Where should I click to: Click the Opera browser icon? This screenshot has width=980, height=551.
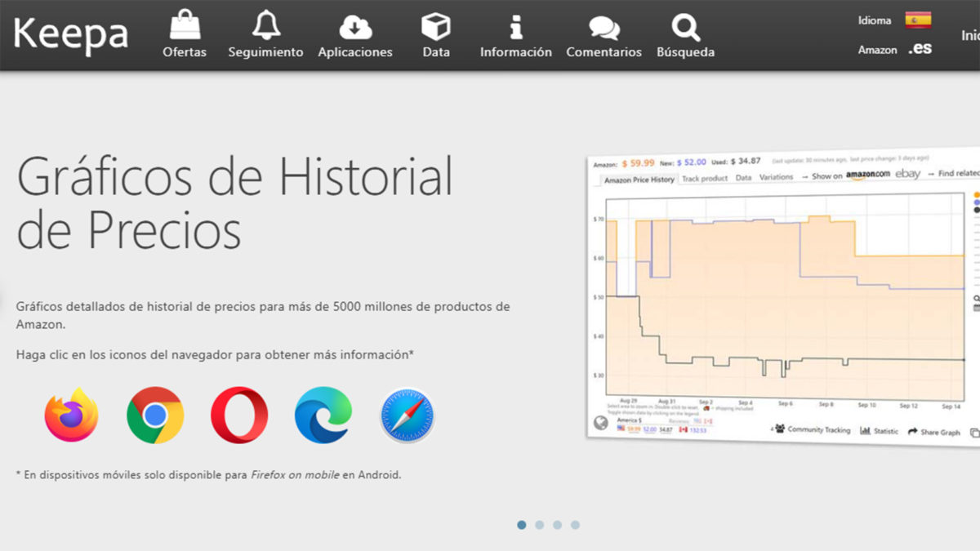pyautogui.click(x=239, y=415)
